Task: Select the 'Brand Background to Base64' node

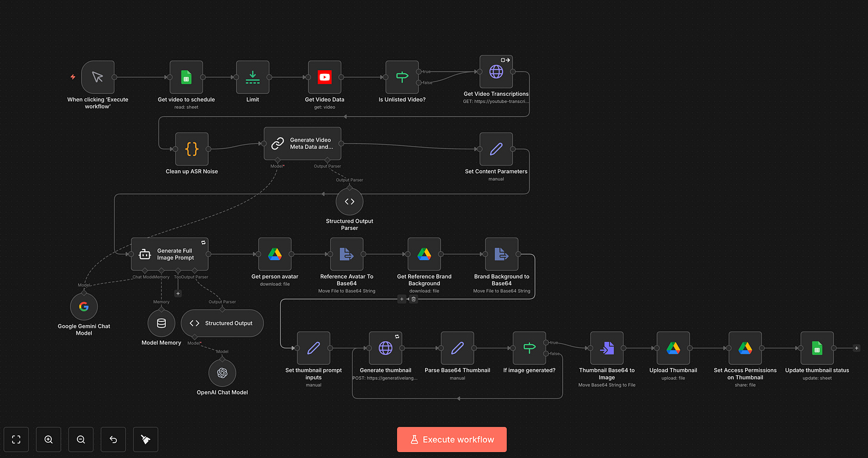Action: pos(502,254)
